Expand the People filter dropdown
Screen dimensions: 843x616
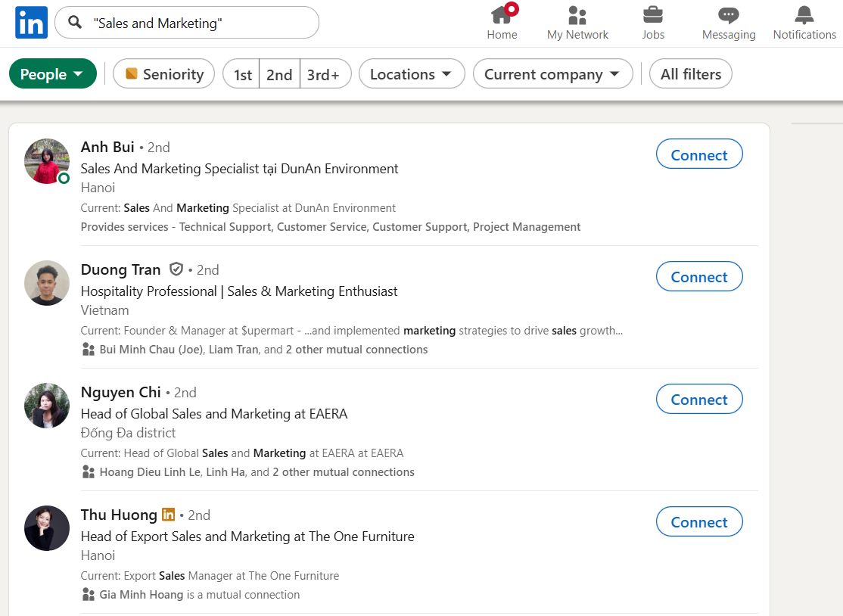[53, 73]
